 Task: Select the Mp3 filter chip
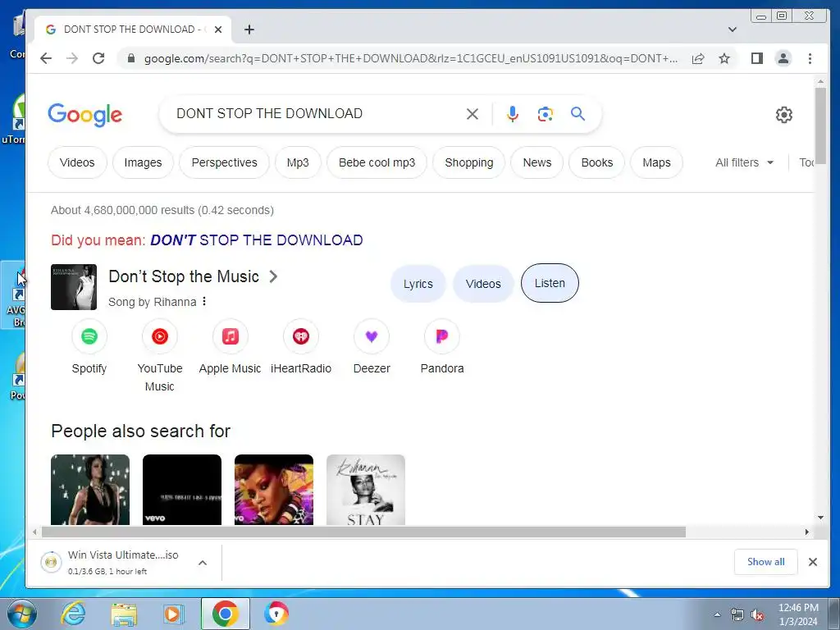tap(298, 162)
